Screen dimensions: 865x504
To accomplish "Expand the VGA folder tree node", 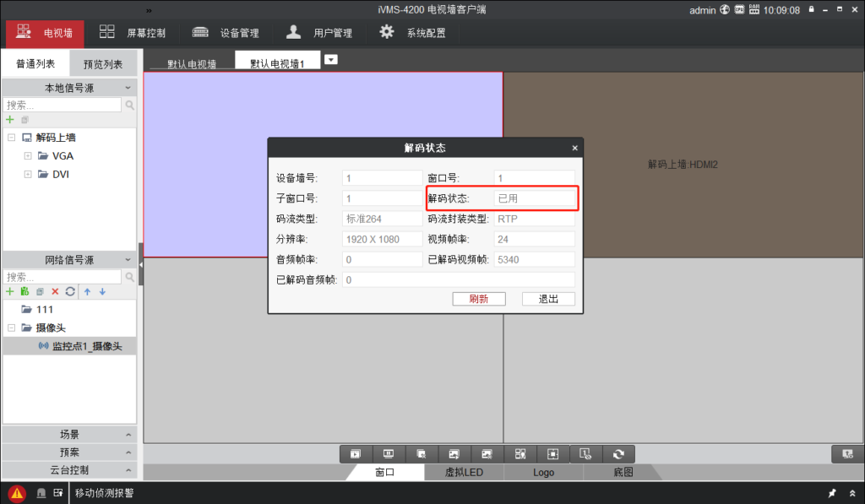I will click(28, 155).
